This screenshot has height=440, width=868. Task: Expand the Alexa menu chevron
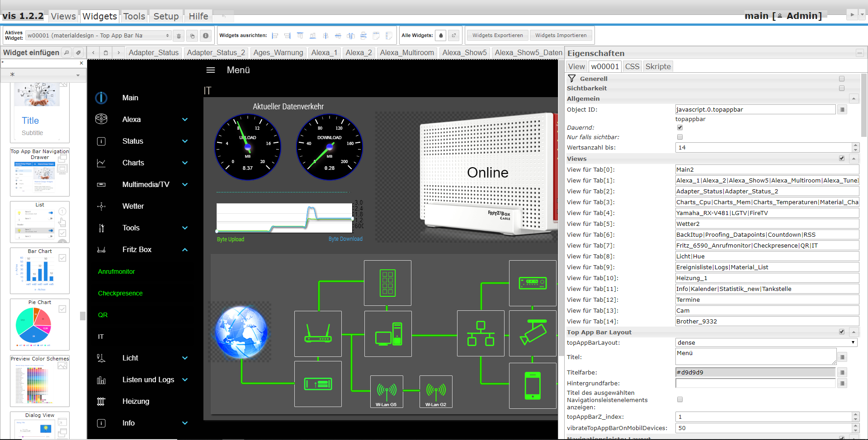pos(185,119)
